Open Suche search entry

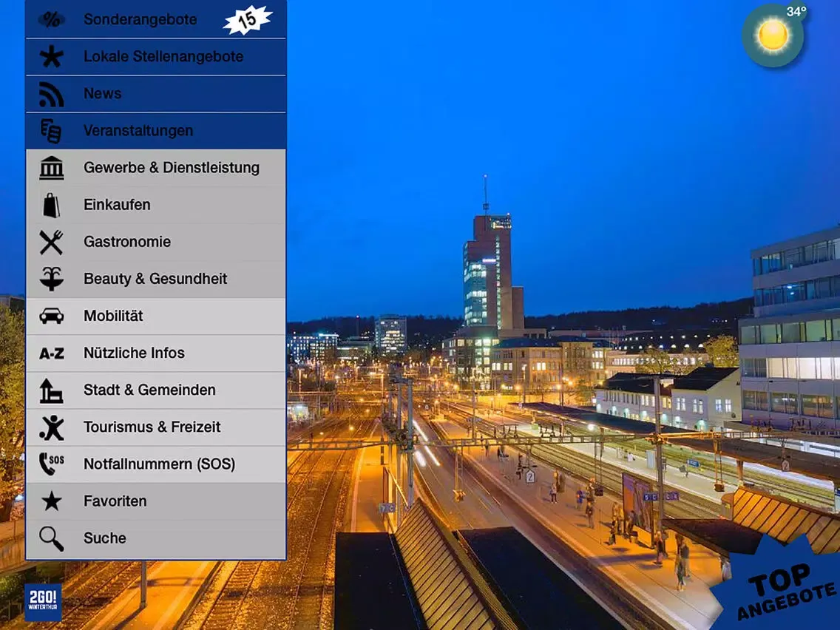click(x=156, y=538)
